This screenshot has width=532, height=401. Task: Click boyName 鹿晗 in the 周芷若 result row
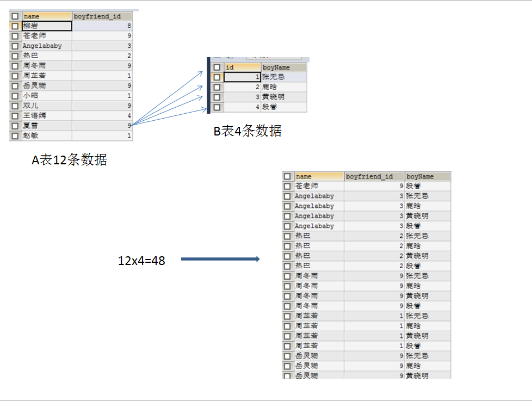pyautogui.click(x=428, y=326)
